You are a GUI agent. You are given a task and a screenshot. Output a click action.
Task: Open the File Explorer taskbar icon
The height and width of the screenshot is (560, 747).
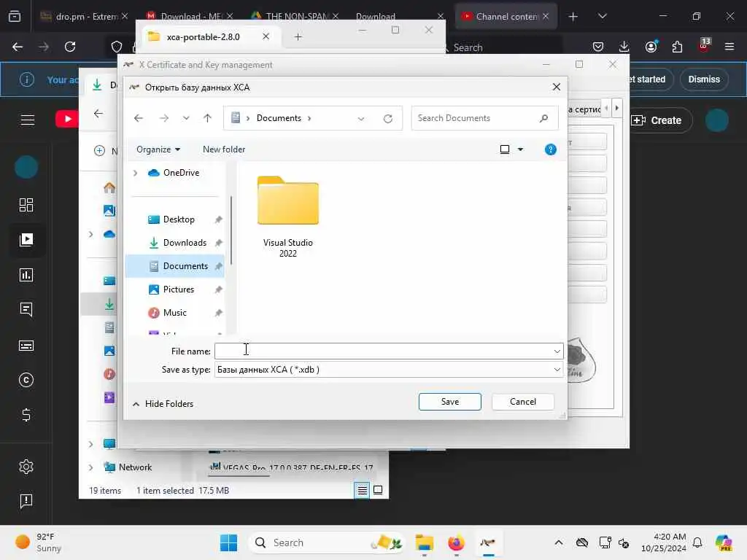[424, 542]
